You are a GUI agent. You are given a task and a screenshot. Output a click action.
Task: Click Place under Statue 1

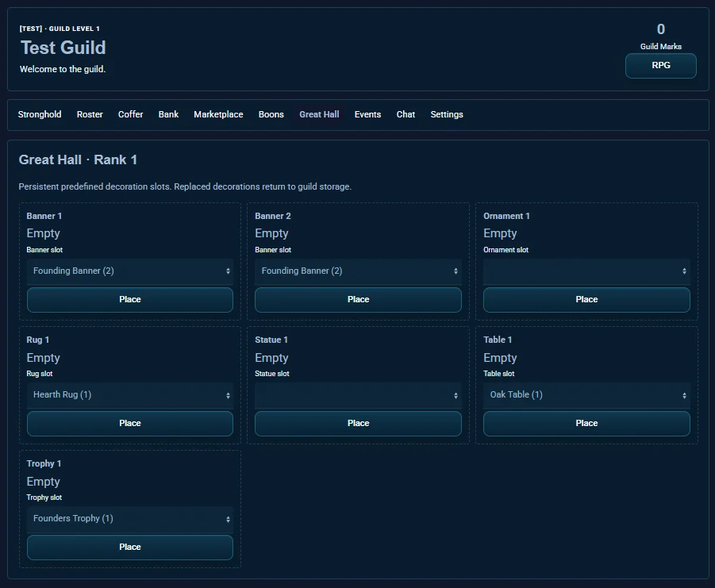tap(358, 424)
